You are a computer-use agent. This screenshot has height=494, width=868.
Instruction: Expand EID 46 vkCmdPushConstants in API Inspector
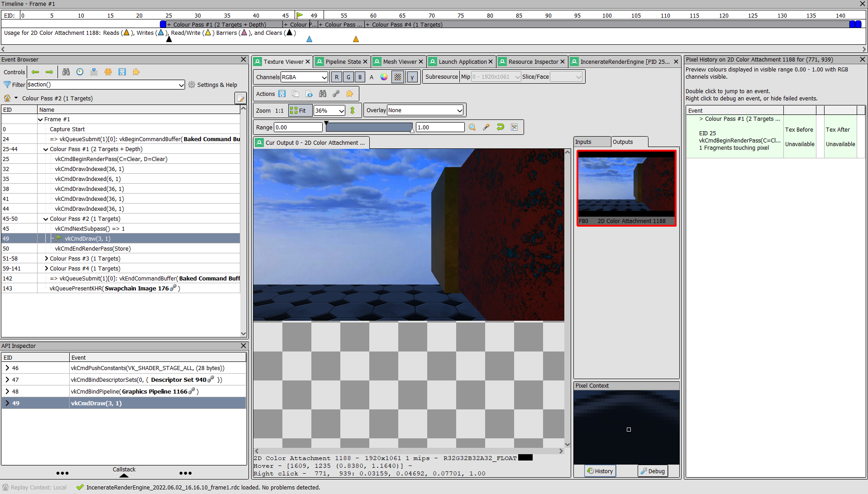click(7, 368)
